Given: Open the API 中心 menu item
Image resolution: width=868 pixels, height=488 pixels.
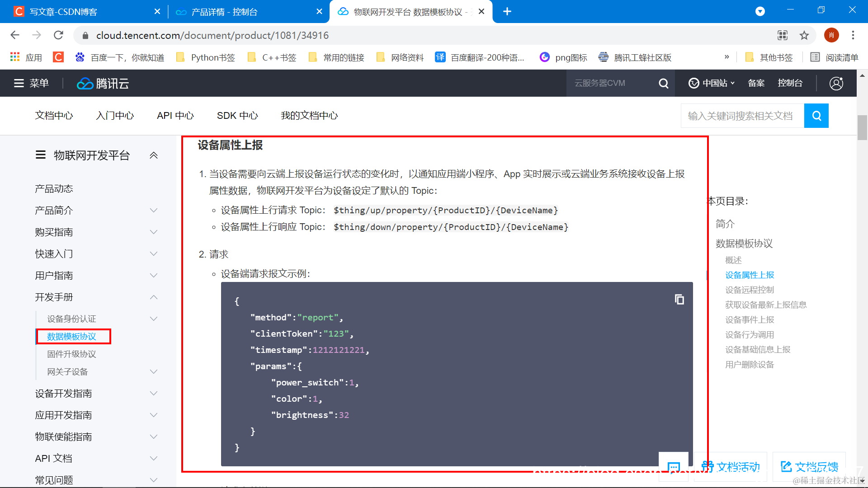Looking at the screenshot, I should click(175, 116).
